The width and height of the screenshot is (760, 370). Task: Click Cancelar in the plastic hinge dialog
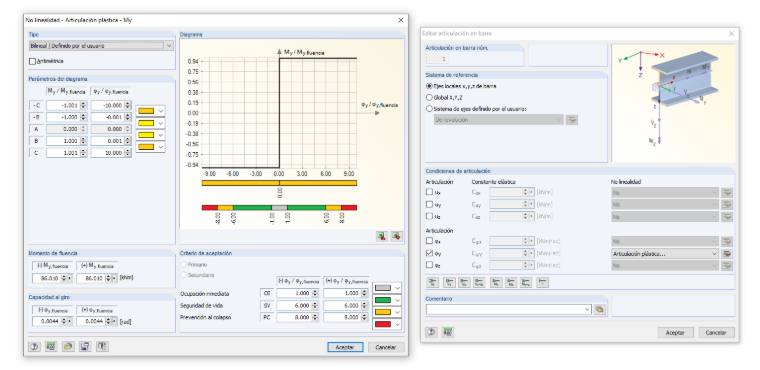(x=386, y=347)
